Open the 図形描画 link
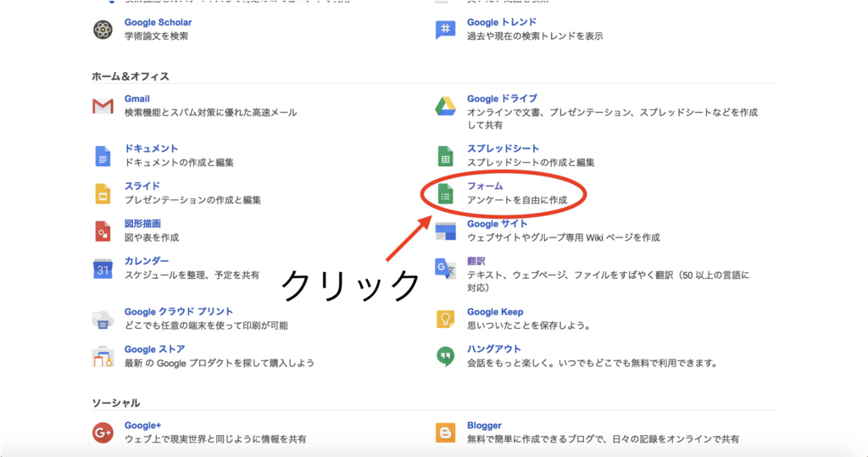 [x=142, y=224]
